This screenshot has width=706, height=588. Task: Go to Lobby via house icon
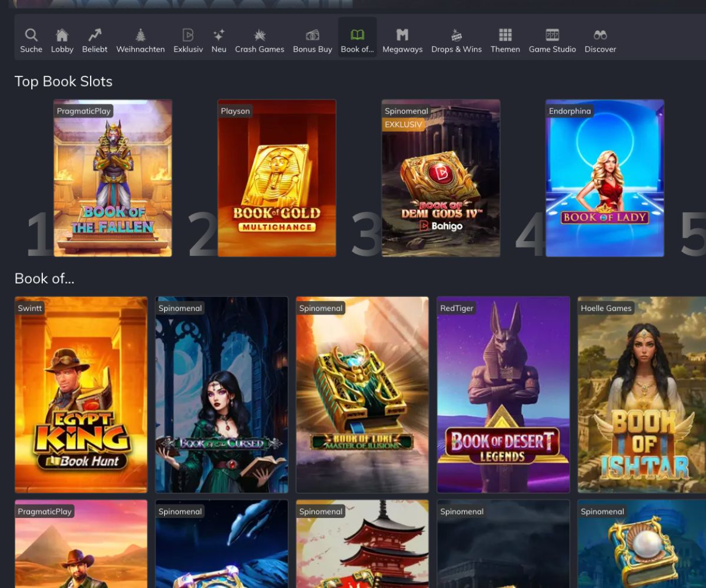pyautogui.click(x=62, y=35)
